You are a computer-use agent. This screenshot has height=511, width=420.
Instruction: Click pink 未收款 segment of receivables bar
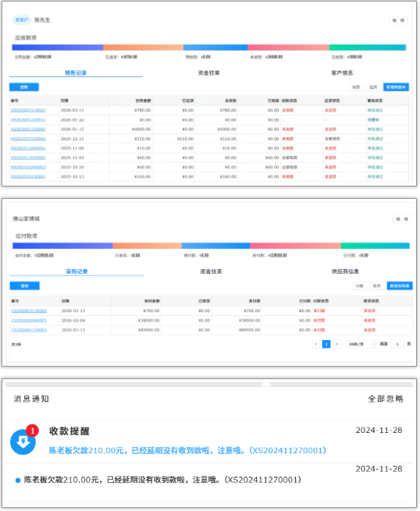coord(288,48)
